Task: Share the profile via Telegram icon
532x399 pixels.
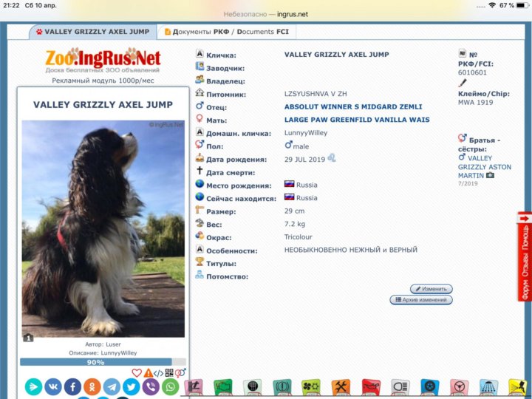Action: [x=112, y=386]
